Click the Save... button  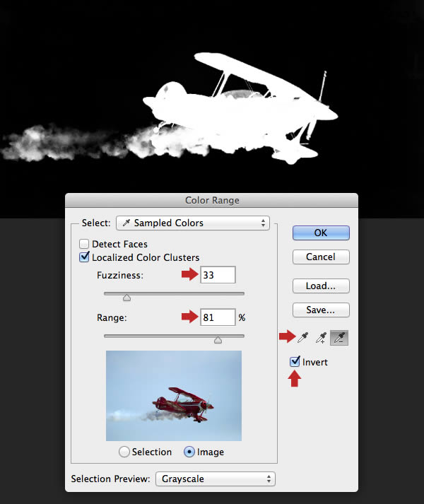(321, 310)
